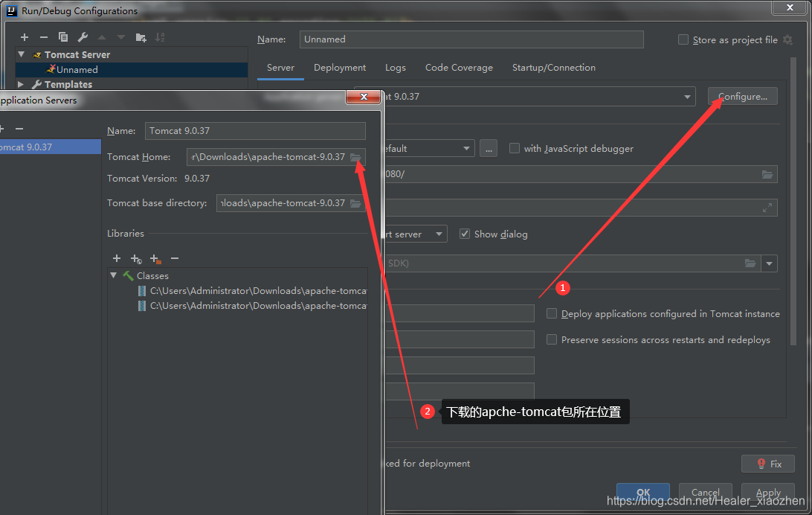Select Tomcat 9.0.37 in servers list
Screen dimensions: 812x515
[51, 147]
